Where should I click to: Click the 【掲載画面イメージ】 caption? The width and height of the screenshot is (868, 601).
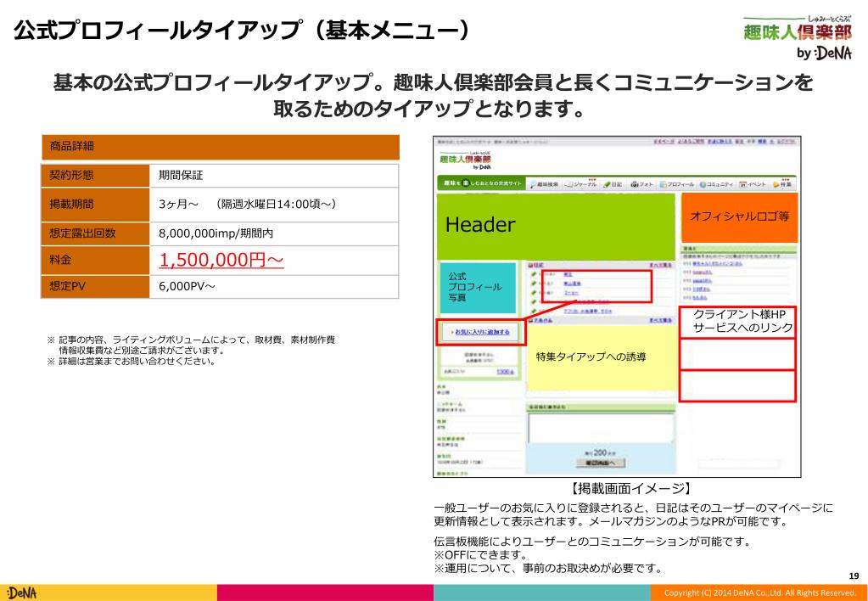click(x=630, y=489)
